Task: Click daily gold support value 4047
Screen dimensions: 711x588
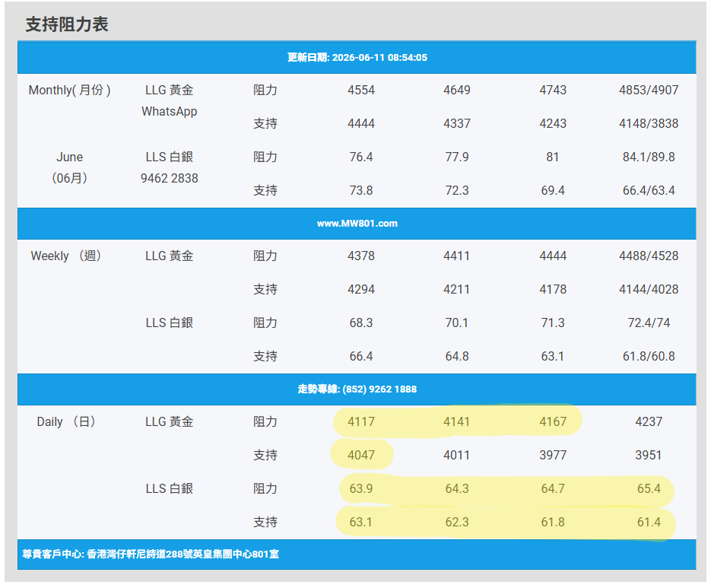Action: point(361,455)
